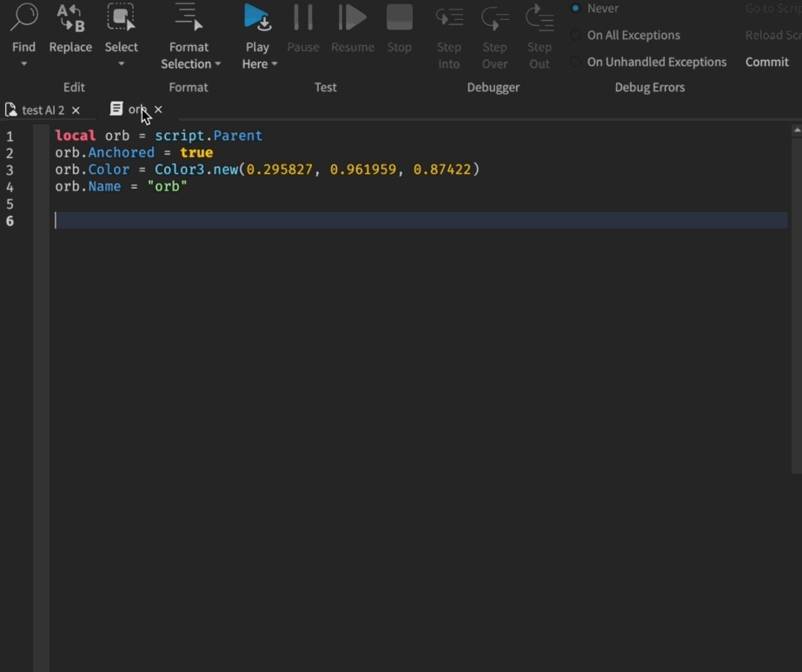
Task: Click the Step Into debugger icon
Action: click(449, 18)
